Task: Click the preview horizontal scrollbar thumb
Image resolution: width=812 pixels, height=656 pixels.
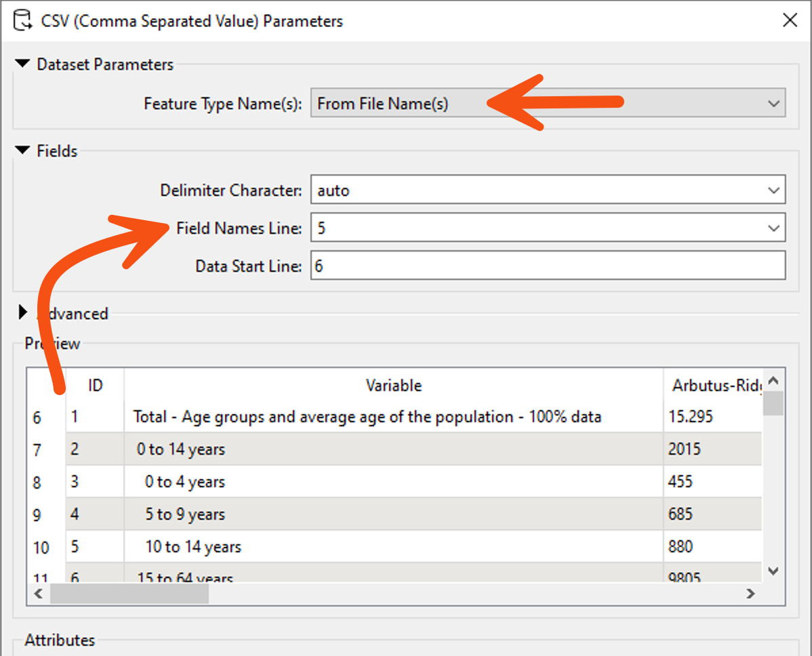Action: 129,594
